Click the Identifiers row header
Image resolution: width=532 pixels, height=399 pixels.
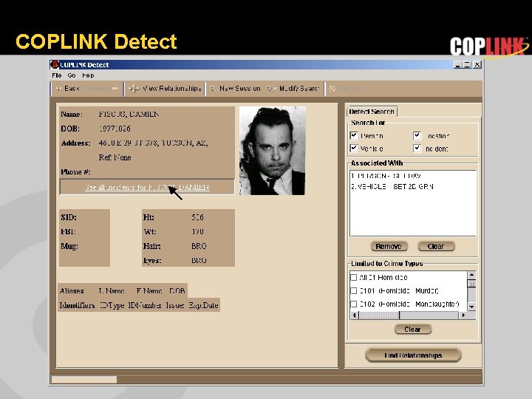77,305
